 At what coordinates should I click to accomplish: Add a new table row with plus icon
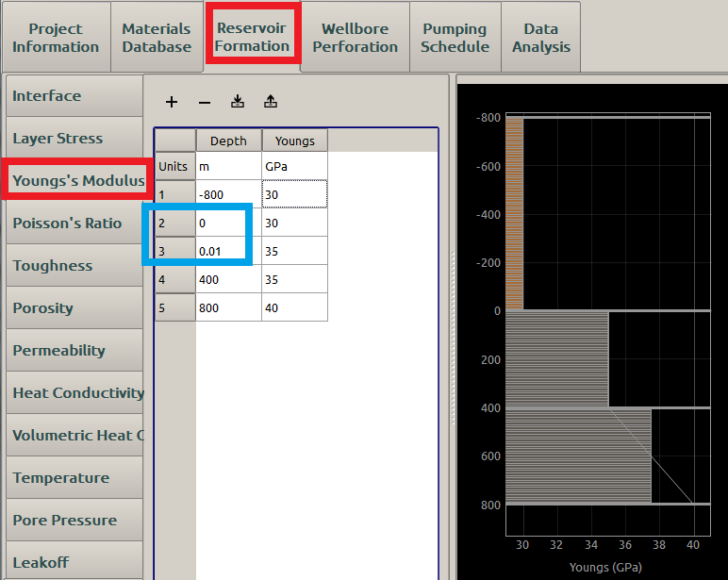[x=172, y=102]
